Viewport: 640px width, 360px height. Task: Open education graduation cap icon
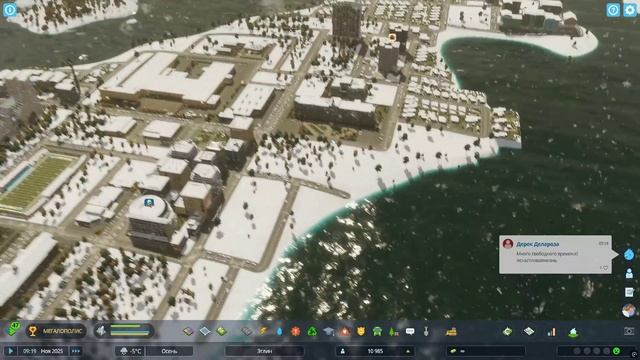coord(329,331)
